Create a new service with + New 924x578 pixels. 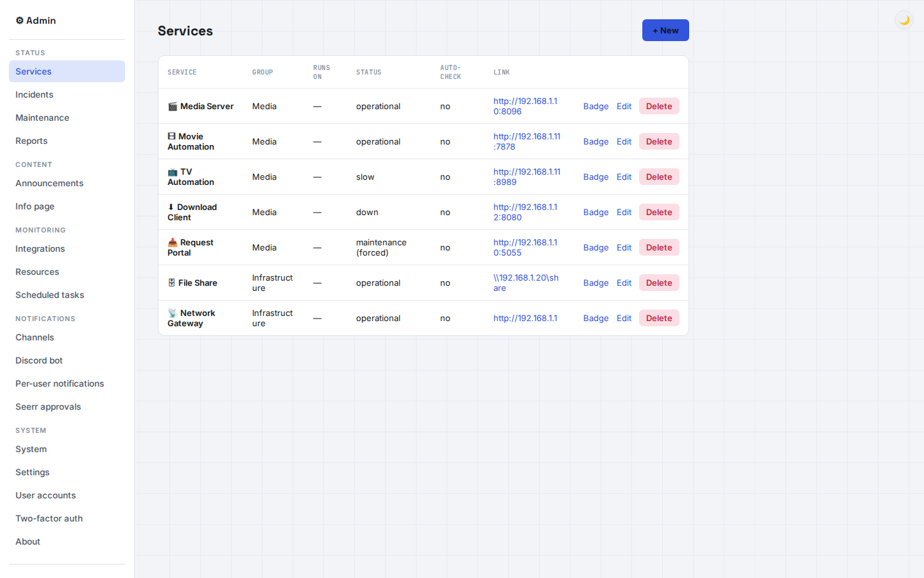pos(665,30)
